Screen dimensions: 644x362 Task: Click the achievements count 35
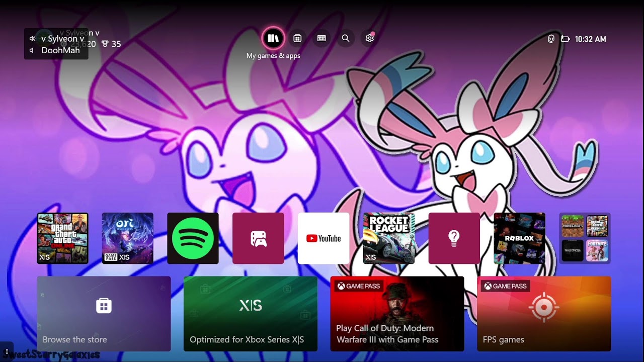pos(112,44)
